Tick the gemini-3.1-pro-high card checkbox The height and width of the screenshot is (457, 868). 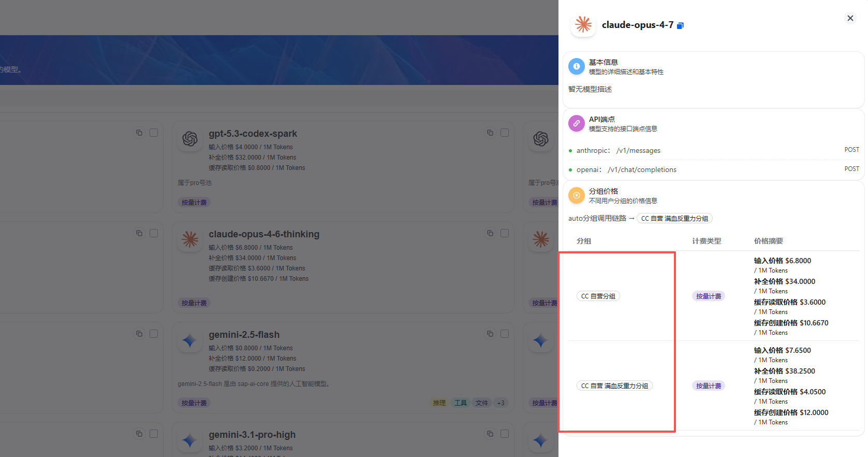point(505,434)
